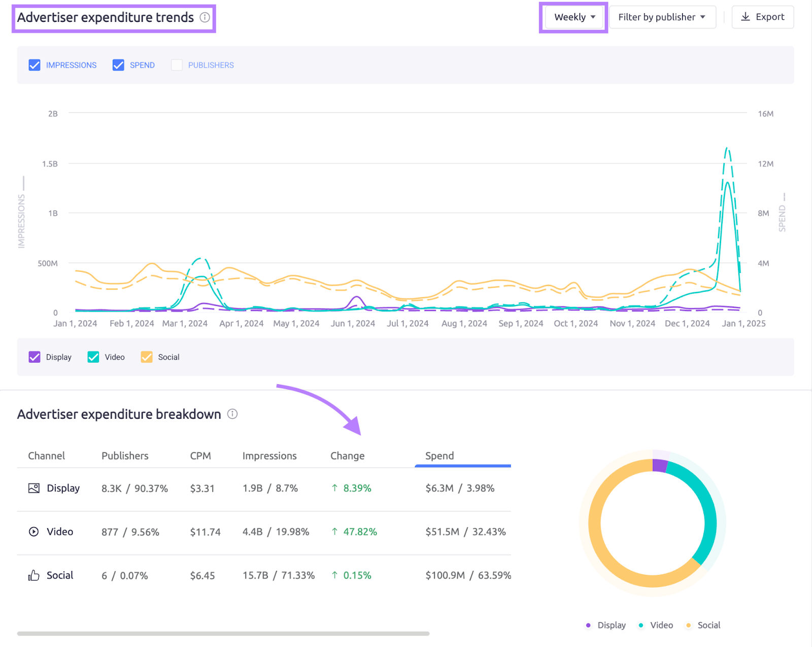Image resolution: width=812 pixels, height=647 pixels.
Task: Open the Filter by publisher dropdown
Action: (x=662, y=17)
